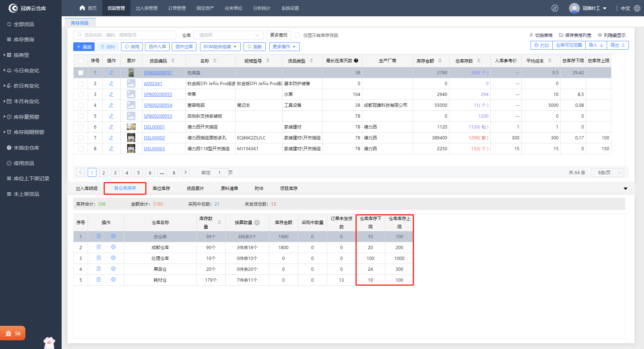Enable 仅显示有库存货品 checkbox
The height and width of the screenshot is (349, 644).
(297, 35)
